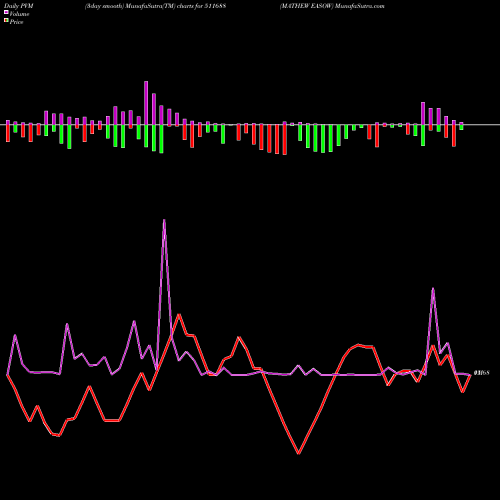The width and height of the screenshot is (500, 500).
Task: Click the Daily PVM title text
Action: click(20, 6)
